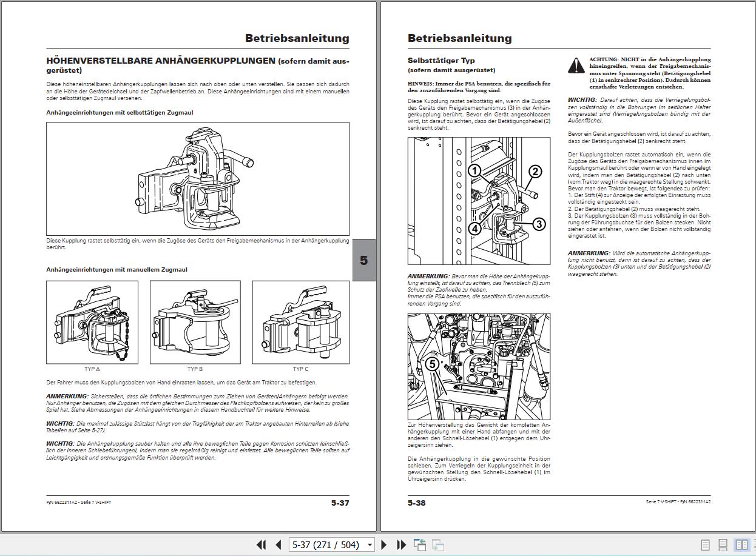Jump to the last page

(x=401, y=545)
